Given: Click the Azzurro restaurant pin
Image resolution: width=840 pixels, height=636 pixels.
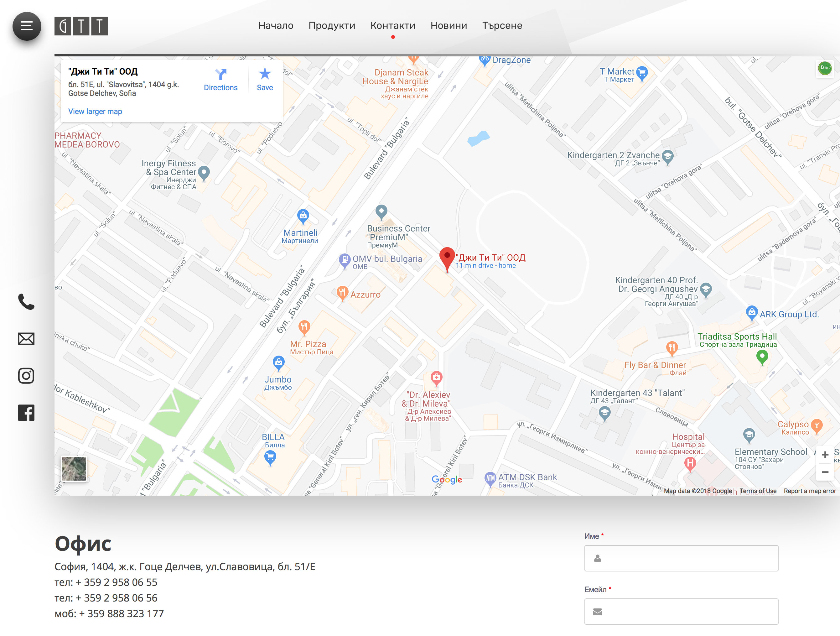Looking at the screenshot, I should pos(342,293).
